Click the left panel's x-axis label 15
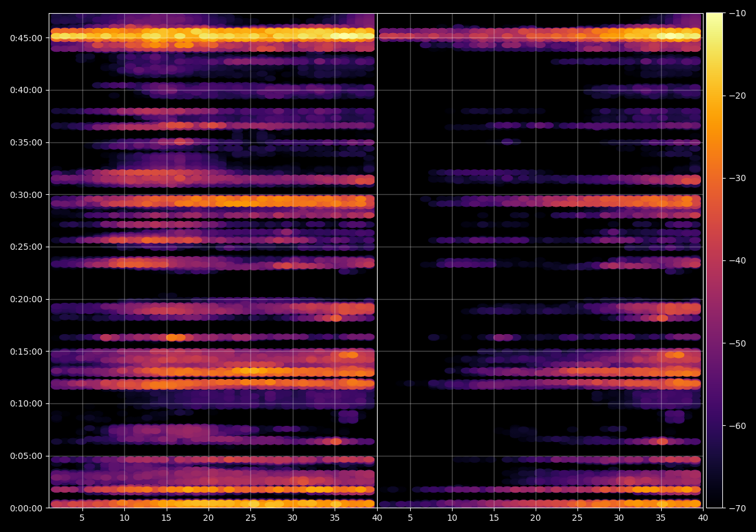The height and width of the screenshot is (532, 756). point(167,518)
